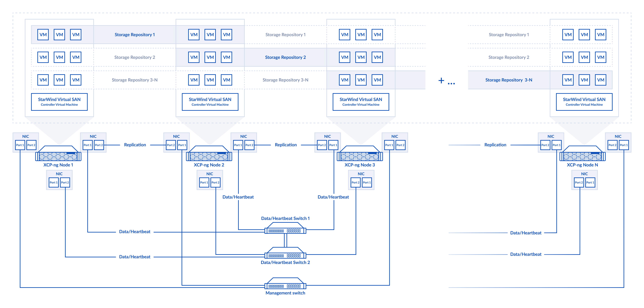Click the Management switch caption
Image resolution: width=644 pixels, height=308 pixels.
pyautogui.click(x=285, y=293)
